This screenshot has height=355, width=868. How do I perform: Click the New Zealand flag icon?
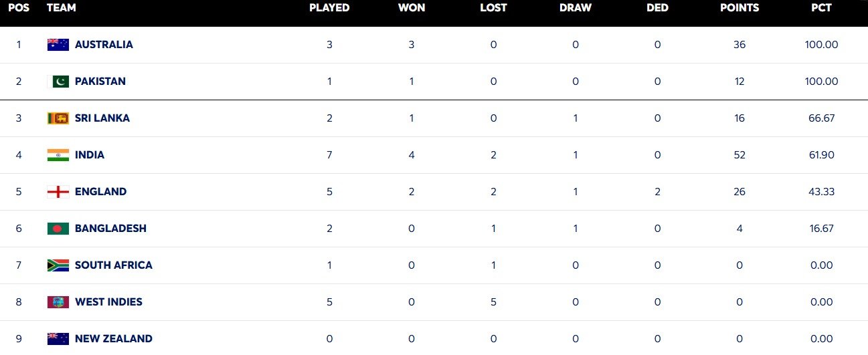point(58,338)
